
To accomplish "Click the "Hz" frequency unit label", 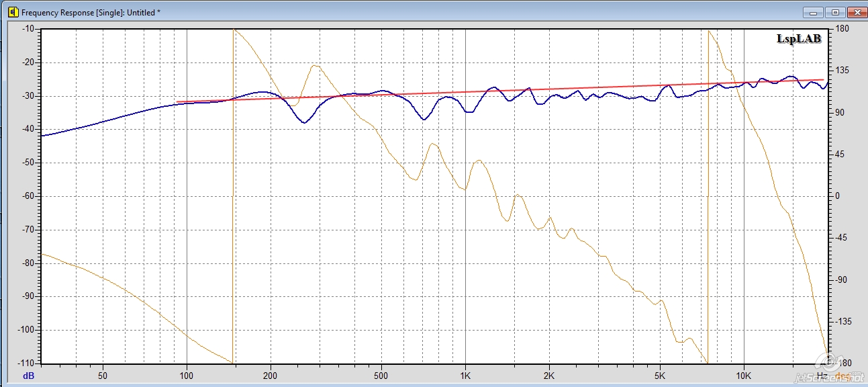I will (x=822, y=375).
